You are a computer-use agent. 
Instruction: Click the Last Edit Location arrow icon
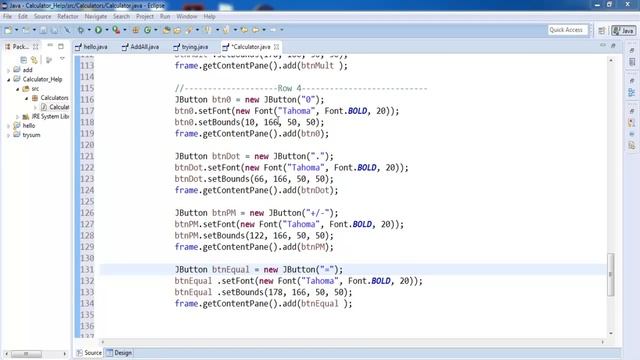(x=244, y=30)
